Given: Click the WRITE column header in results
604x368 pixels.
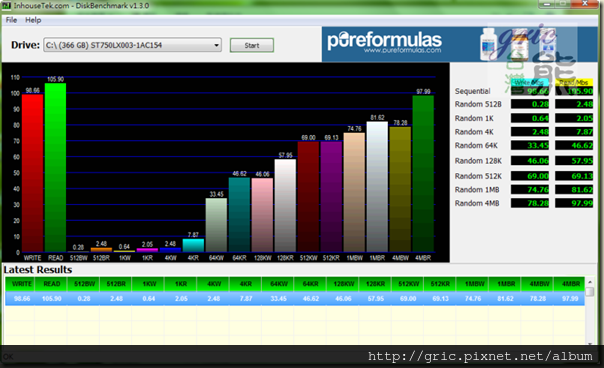Looking at the screenshot, I should 22,284.
